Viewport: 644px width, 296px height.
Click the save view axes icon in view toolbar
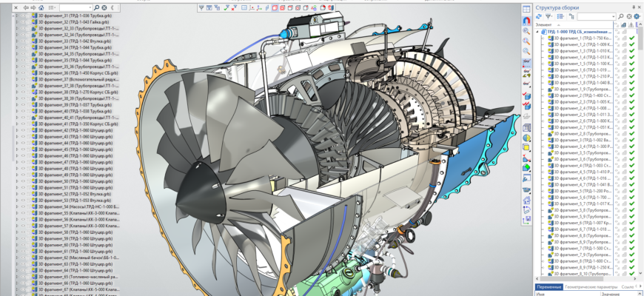(526, 220)
